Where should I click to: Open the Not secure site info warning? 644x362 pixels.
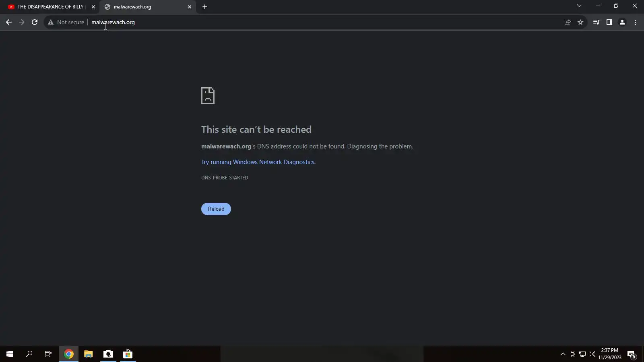pyautogui.click(x=66, y=22)
